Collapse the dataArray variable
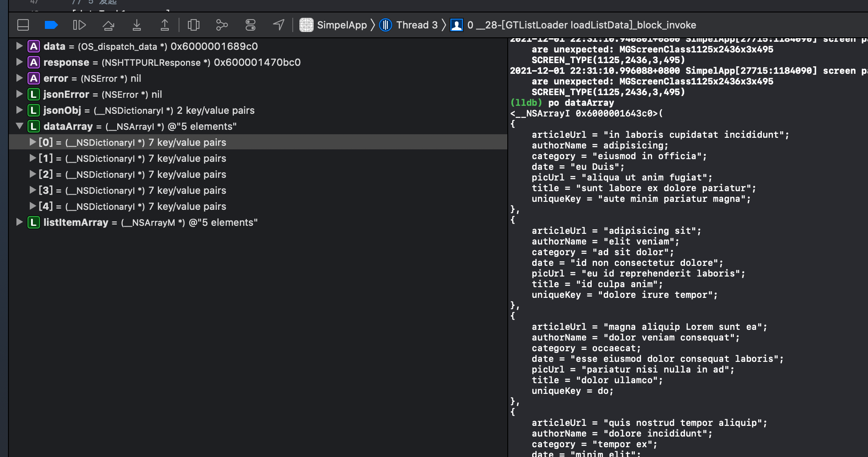 pos(19,126)
